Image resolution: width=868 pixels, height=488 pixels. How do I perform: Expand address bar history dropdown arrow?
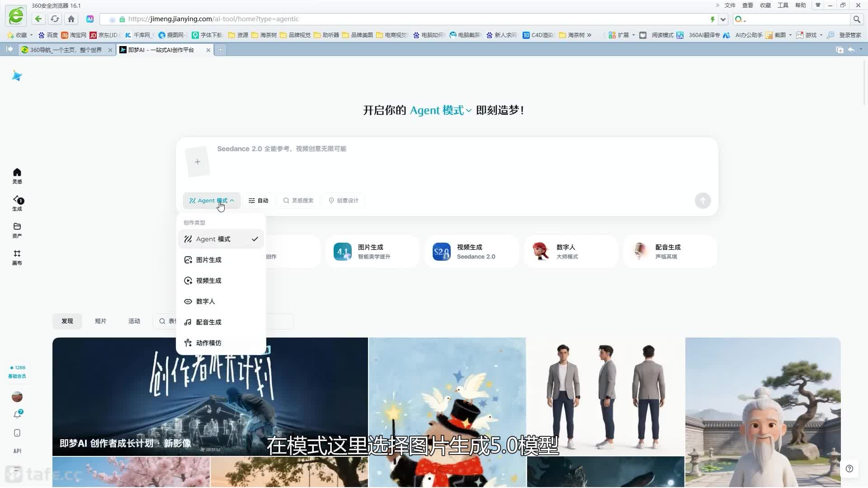coord(723,19)
